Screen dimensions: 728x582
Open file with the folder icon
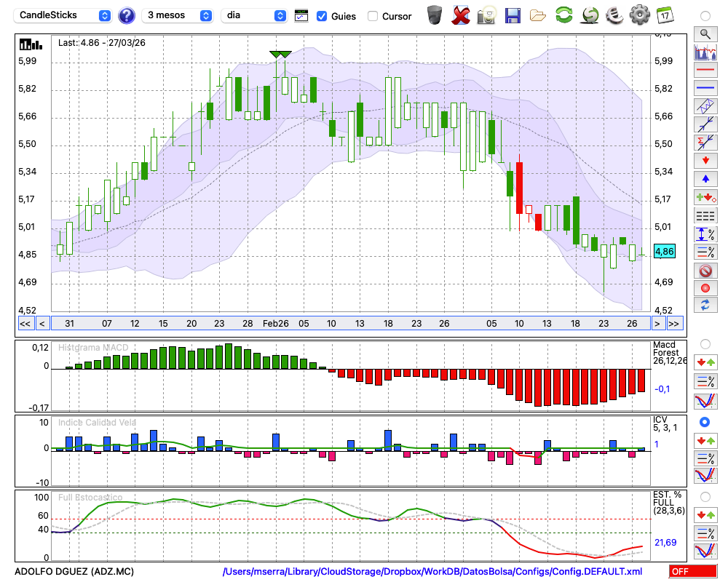(538, 16)
